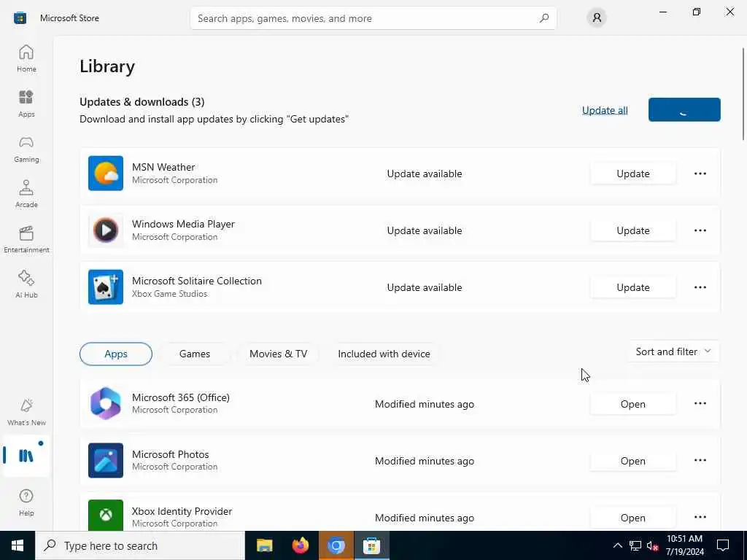Viewport: 747px width, 560px height.
Task: Click the Windows Media Player app icon
Action: click(x=106, y=230)
